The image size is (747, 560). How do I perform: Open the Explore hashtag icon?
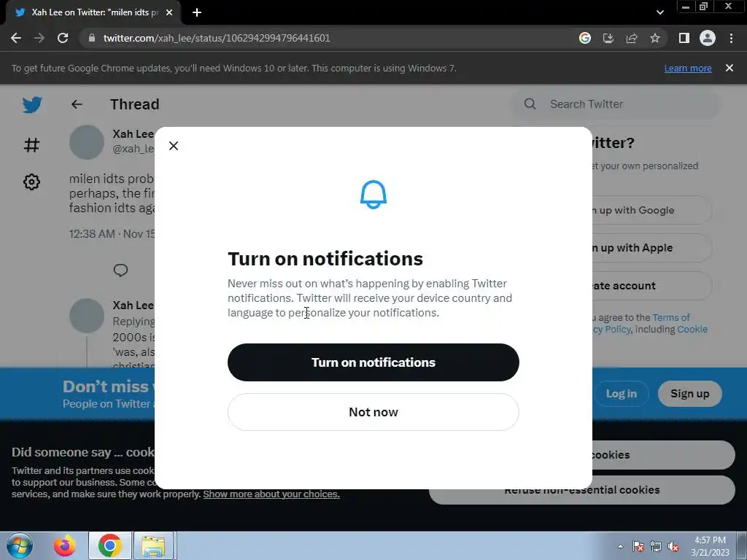pyautogui.click(x=32, y=145)
